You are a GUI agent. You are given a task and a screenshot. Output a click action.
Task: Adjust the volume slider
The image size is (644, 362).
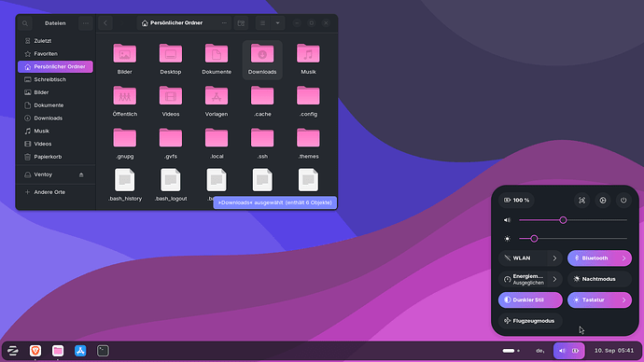[573, 220]
